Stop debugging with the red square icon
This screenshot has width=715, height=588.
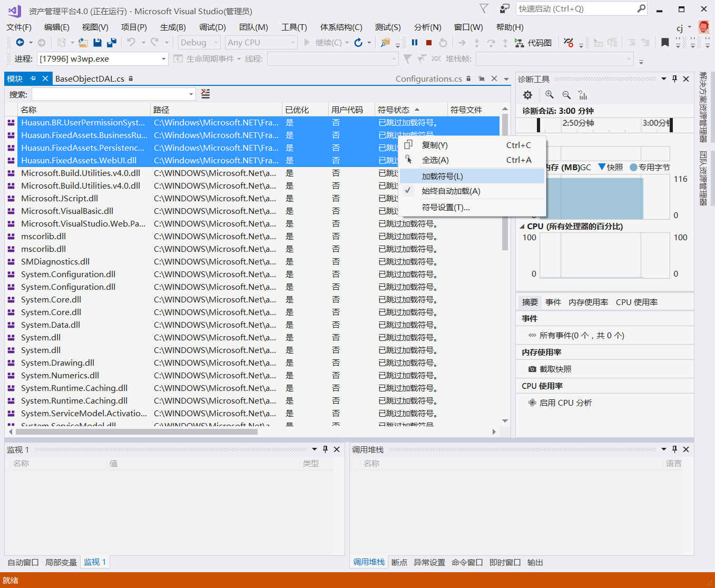point(428,43)
